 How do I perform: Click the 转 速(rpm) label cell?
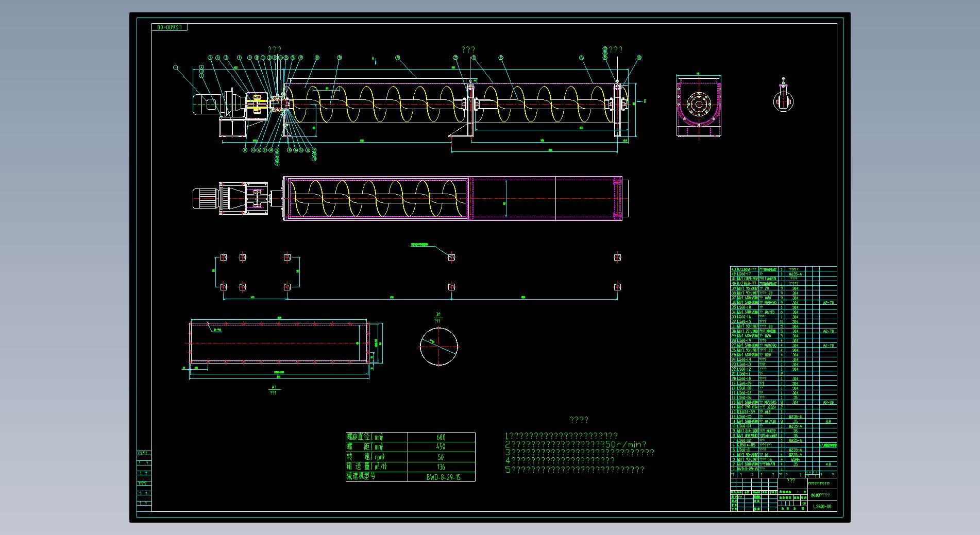[377, 457]
